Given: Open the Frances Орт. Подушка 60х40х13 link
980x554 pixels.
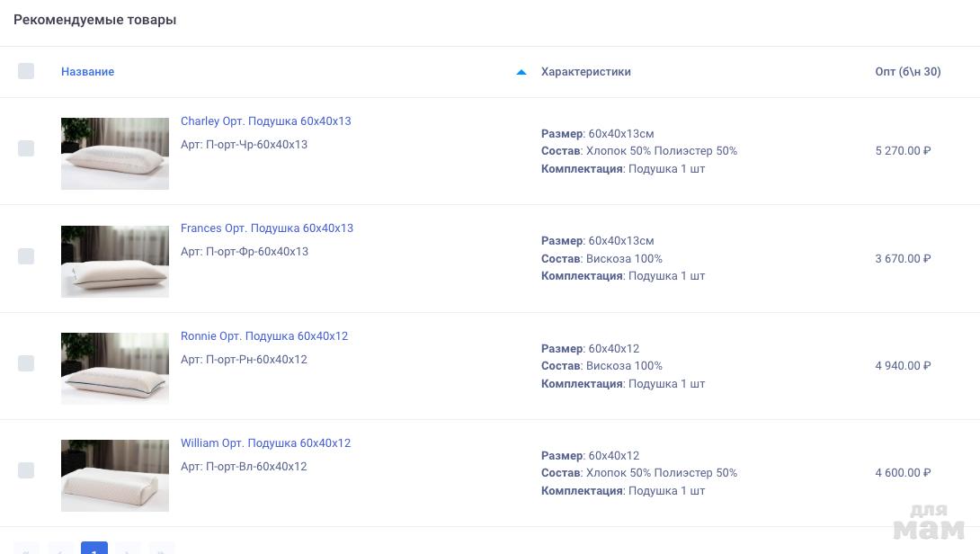Looking at the screenshot, I should (266, 228).
